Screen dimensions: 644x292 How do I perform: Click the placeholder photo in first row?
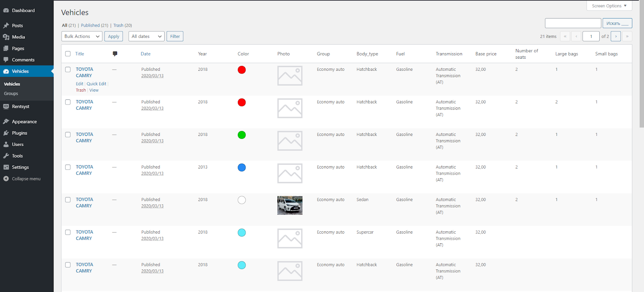(x=290, y=76)
